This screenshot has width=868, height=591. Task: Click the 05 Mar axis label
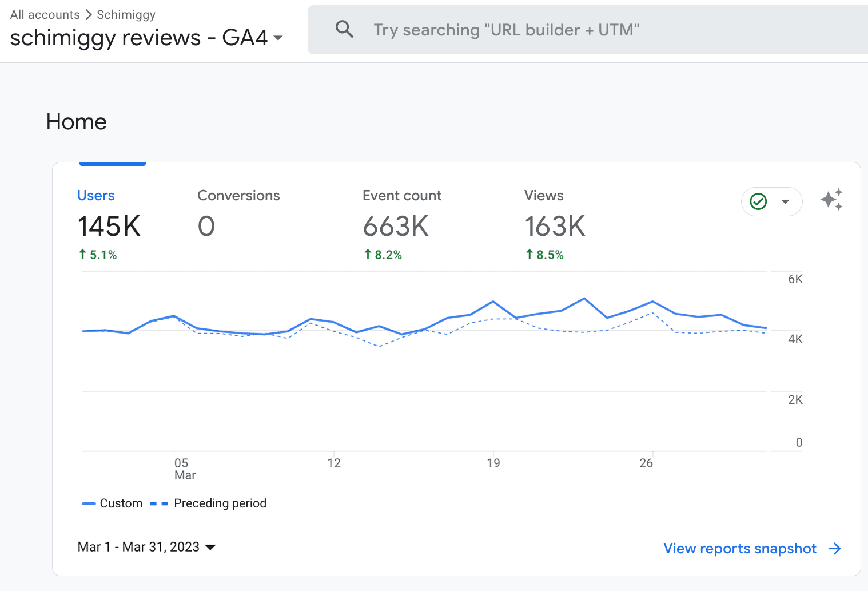(185, 469)
